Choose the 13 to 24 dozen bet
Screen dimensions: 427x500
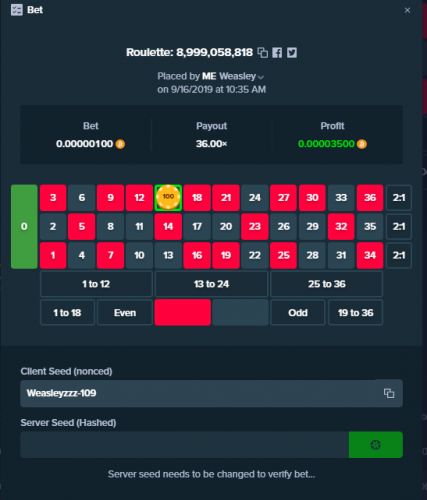(211, 284)
